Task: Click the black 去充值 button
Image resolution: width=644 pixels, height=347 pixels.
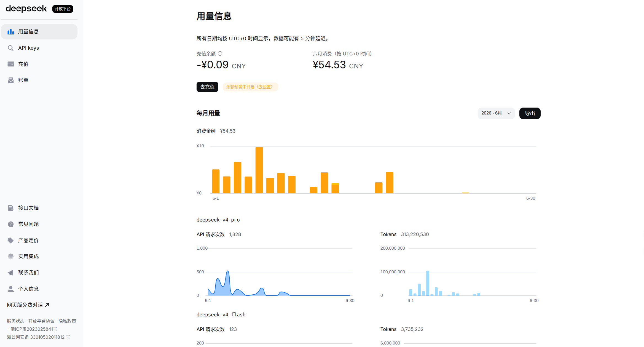Action: (x=207, y=87)
